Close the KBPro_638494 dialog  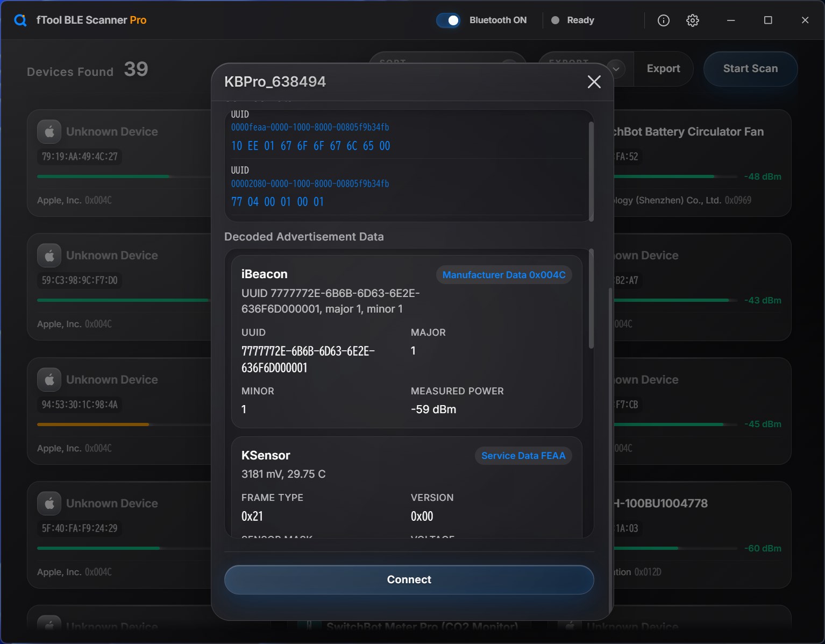point(594,82)
